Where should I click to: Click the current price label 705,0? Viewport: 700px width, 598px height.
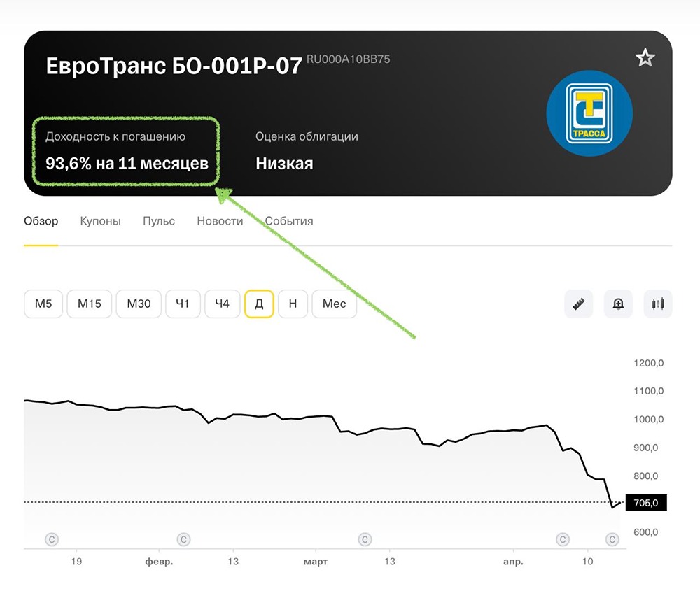(x=645, y=502)
